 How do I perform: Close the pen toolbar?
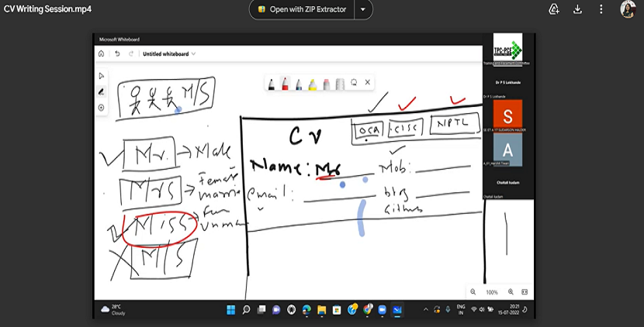(368, 82)
